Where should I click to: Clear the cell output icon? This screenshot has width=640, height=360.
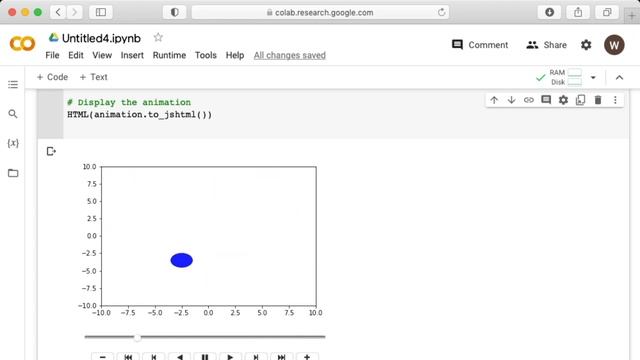click(51, 151)
